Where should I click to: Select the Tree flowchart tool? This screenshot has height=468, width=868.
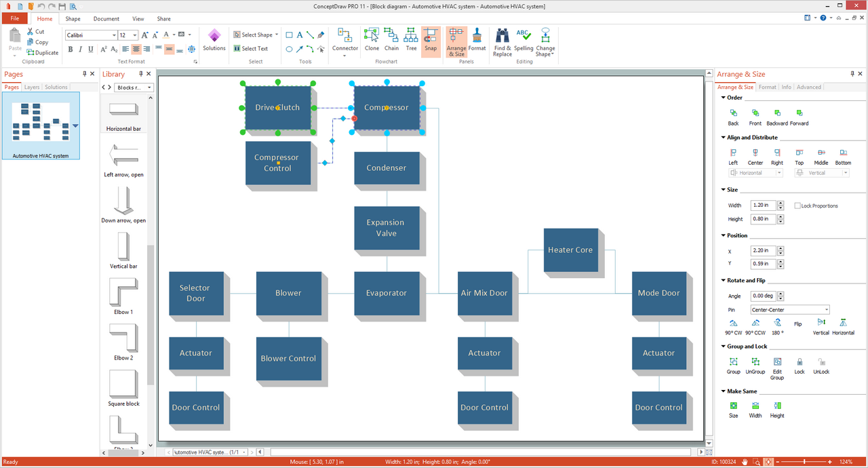(411, 39)
